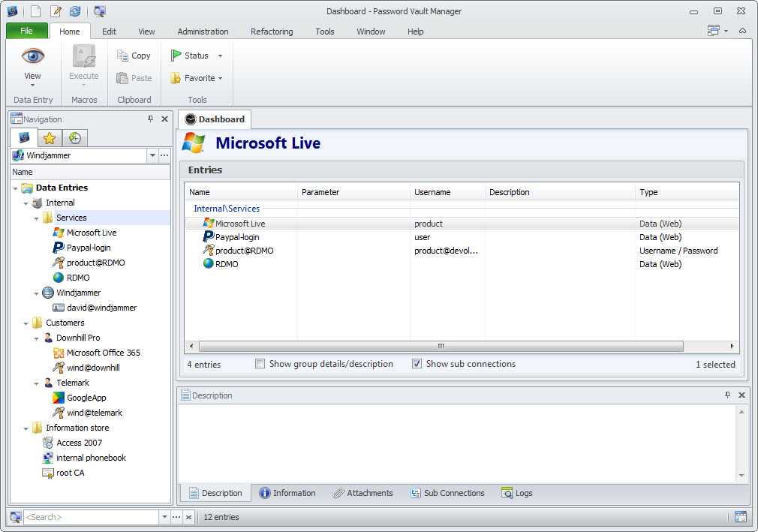Switch to the Administration ribbon tab
Image resolution: width=758 pixels, height=532 pixels.
click(x=203, y=32)
